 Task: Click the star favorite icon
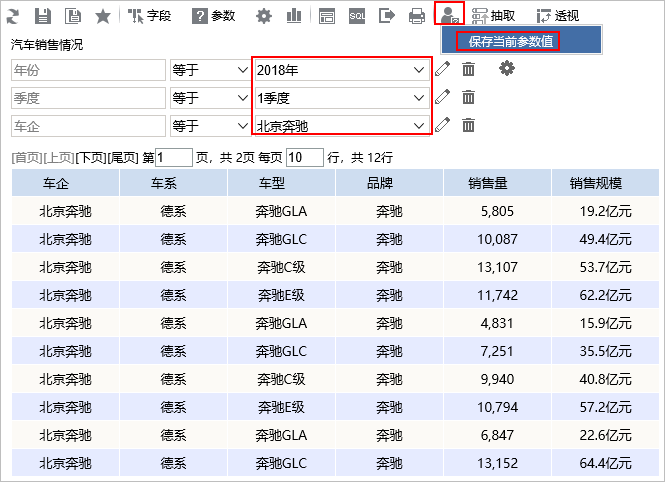pos(103,17)
